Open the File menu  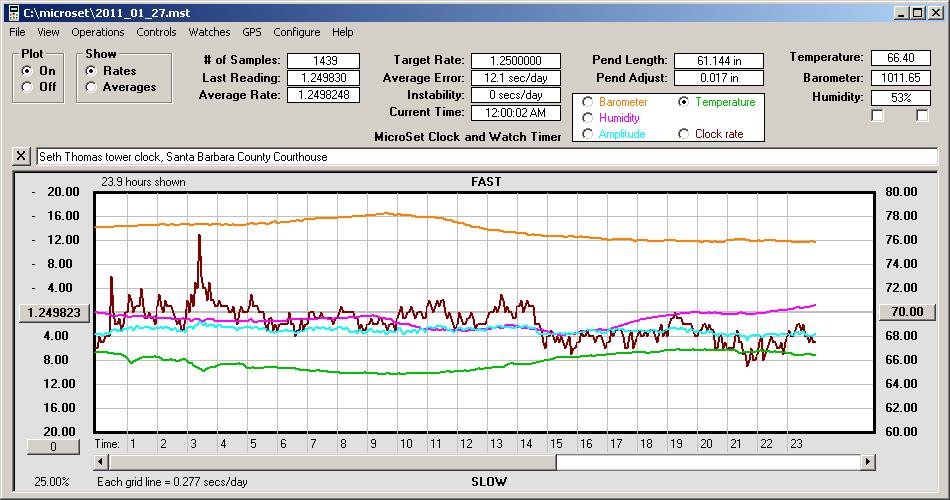pos(17,32)
